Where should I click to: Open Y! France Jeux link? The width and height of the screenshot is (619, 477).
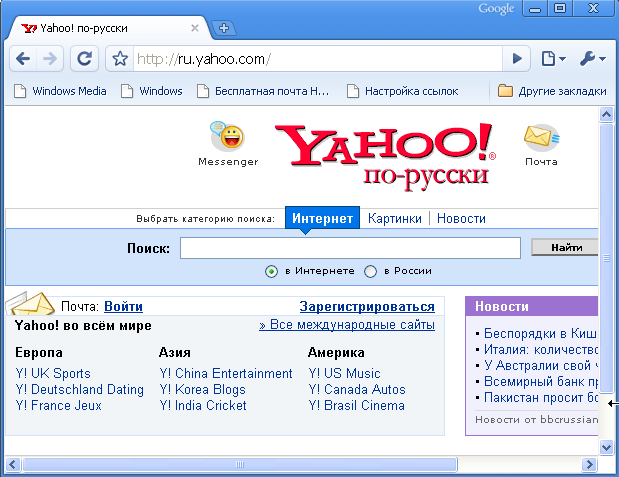(58, 406)
